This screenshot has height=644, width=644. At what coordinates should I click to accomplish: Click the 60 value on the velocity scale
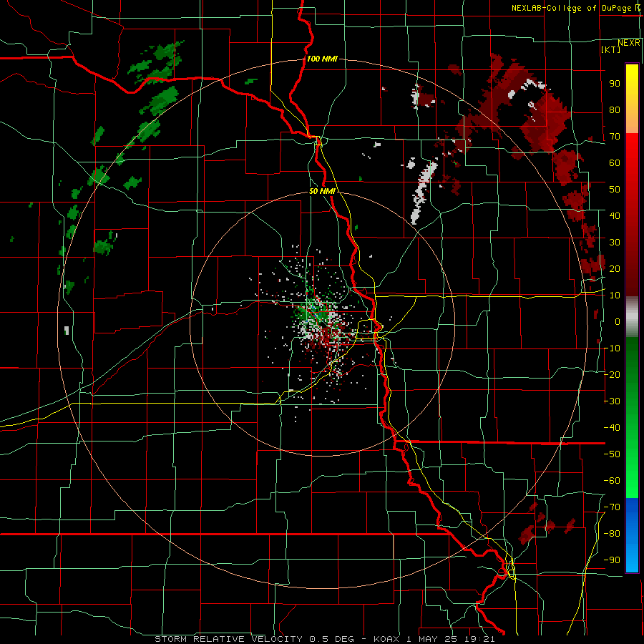coord(615,162)
